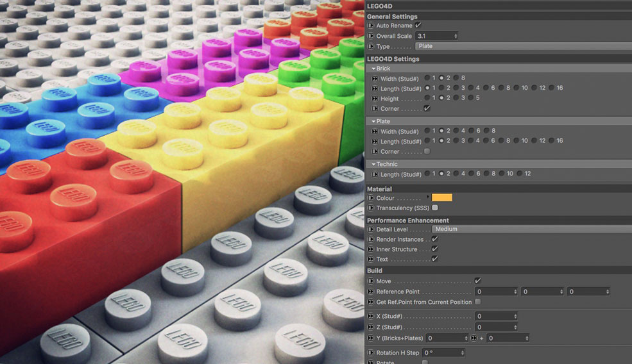Screen dimensions: 632x364
Task: Click the keyframe icon beside Overall Scale
Action: point(370,36)
